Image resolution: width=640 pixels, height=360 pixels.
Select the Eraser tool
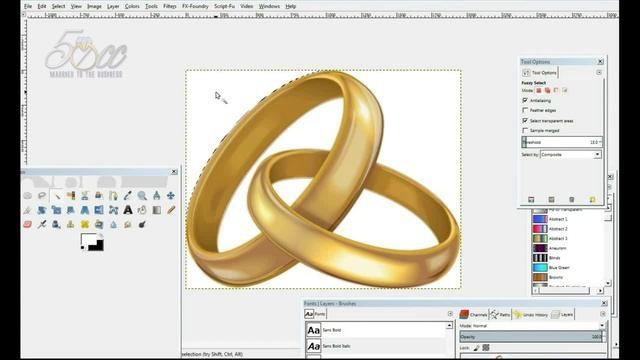[x=27, y=224]
